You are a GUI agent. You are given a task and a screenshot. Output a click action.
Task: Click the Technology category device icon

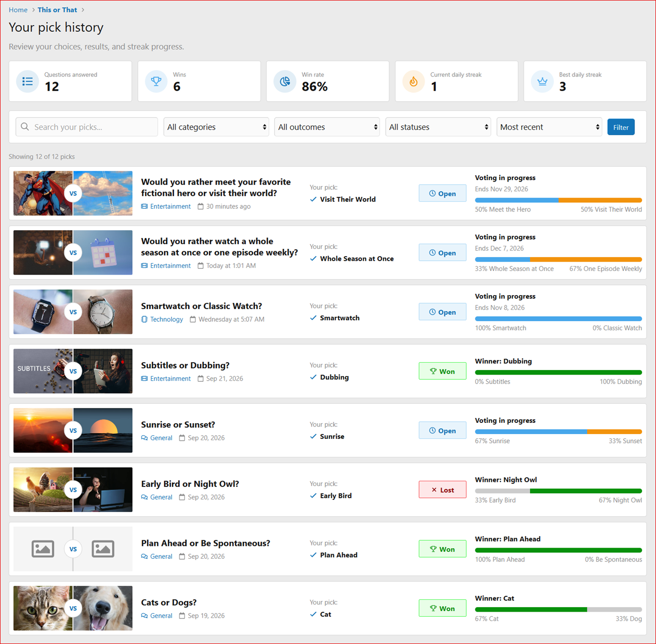(144, 319)
